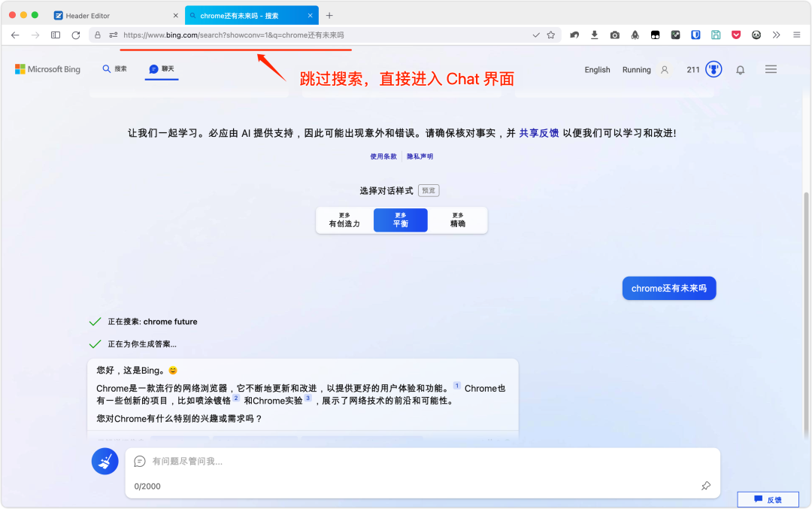This screenshot has height=509, width=812.
Task: Click the user profile avatar icon
Action: coord(665,70)
